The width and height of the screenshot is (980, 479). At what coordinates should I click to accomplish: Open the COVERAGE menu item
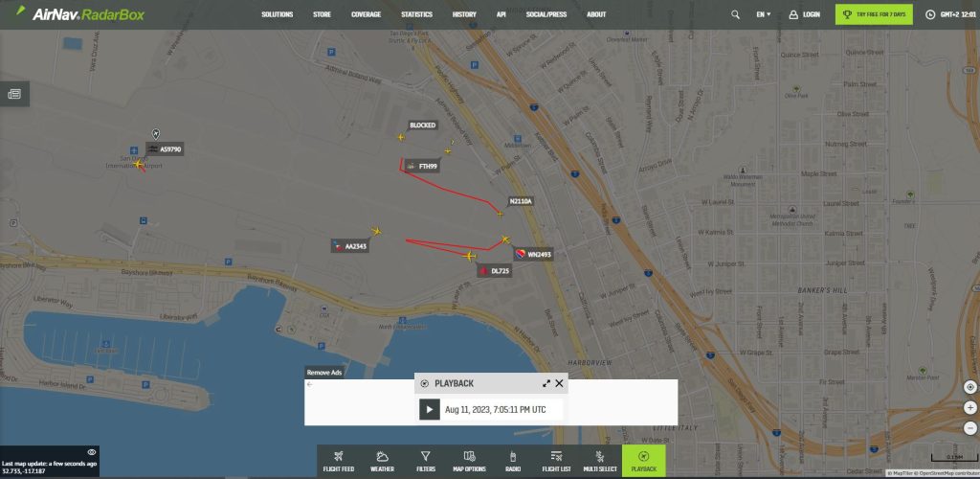(x=366, y=14)
